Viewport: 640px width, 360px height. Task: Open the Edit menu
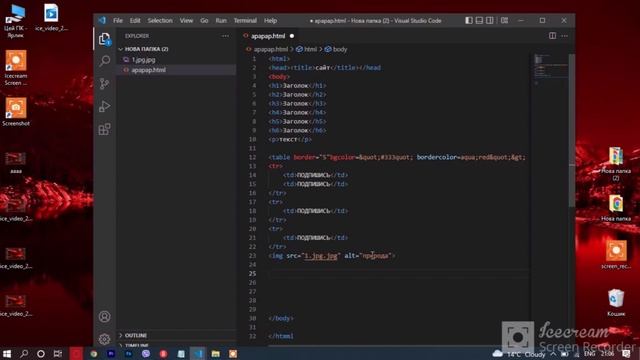[135, 20]
